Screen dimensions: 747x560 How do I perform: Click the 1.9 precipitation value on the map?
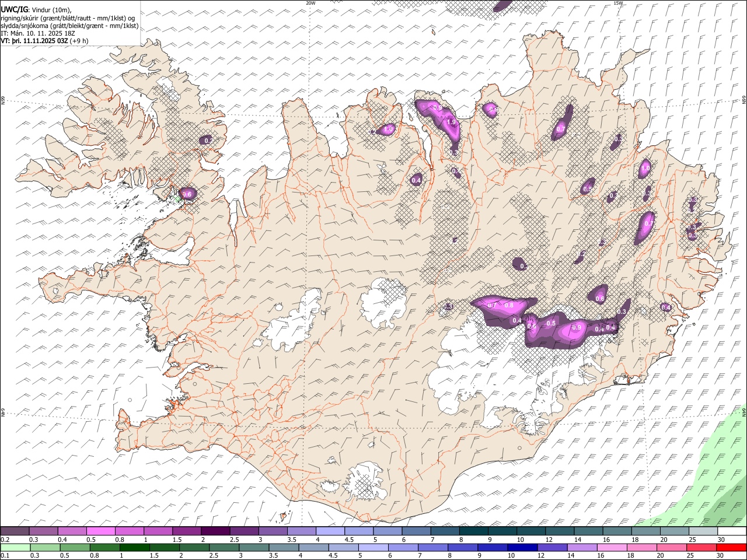[x=451, y=123]
